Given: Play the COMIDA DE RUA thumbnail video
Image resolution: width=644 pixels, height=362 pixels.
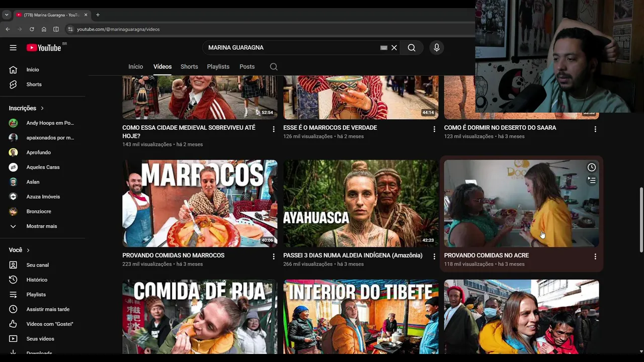Looking at the screenshot, I should click(x=200, y=317).
